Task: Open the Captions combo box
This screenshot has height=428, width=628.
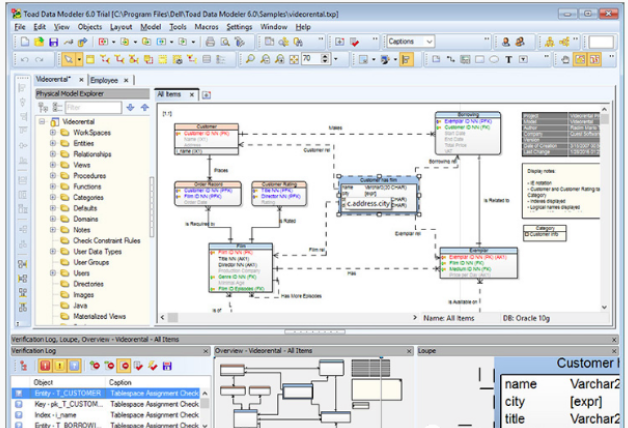Action: click(x=410, y=42)
